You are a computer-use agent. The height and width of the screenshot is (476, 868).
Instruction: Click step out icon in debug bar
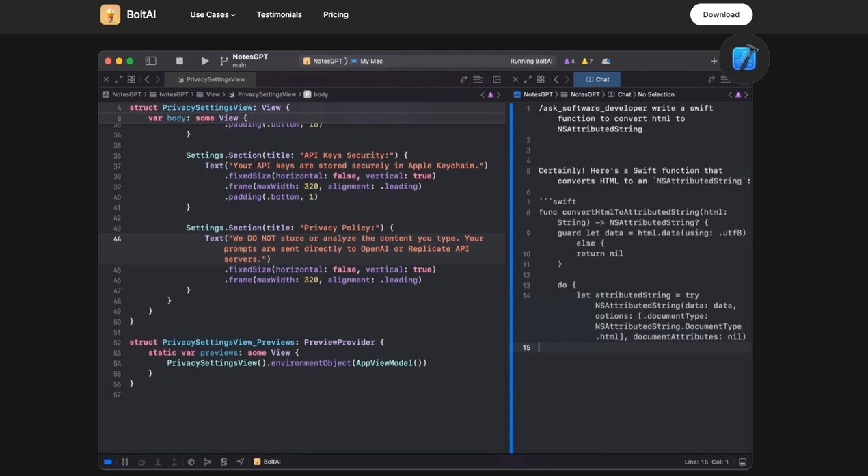[174, 462]
